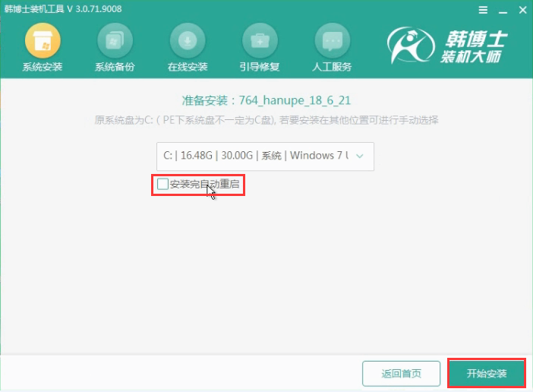Select the 人工服务 tab label

click(x=332, y=67)
